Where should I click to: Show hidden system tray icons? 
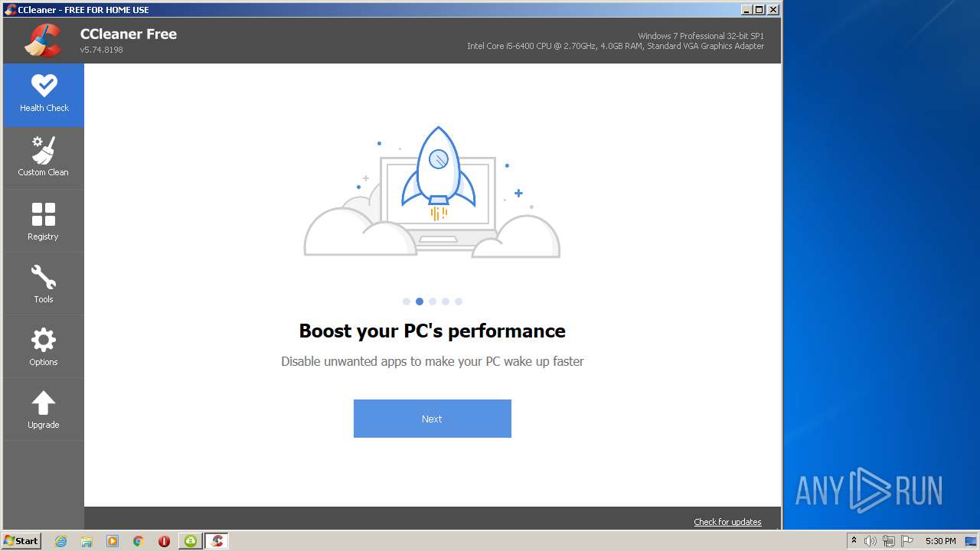click(854, 541)
